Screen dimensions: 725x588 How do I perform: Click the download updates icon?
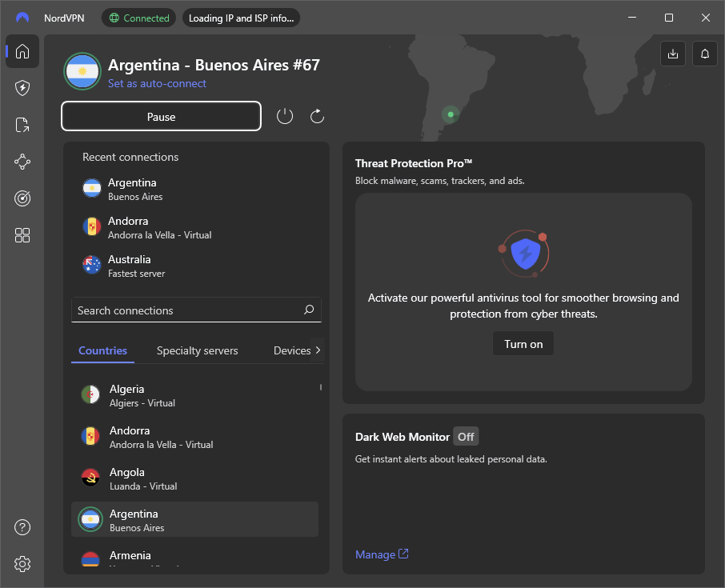(673, 54)
